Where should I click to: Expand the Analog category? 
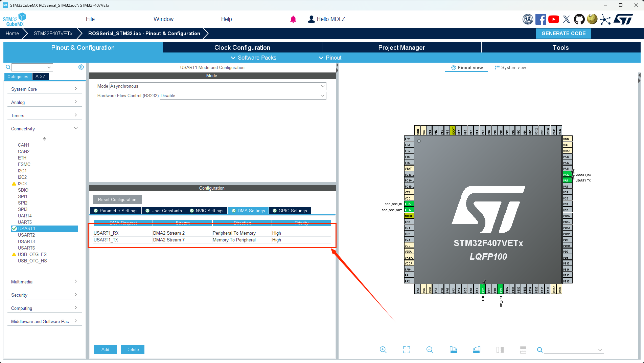tap(45, 102)
